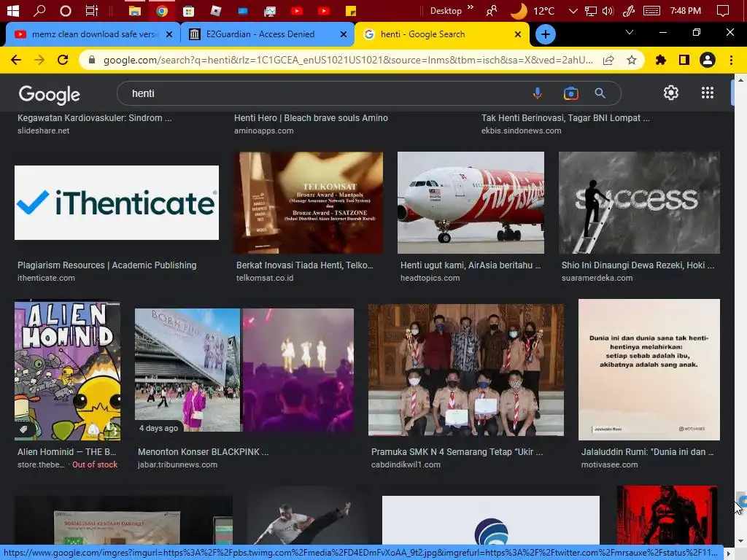Open the Pramuka SMK group photo
This screenshot has width=747, height=560.
coord(466,370)
